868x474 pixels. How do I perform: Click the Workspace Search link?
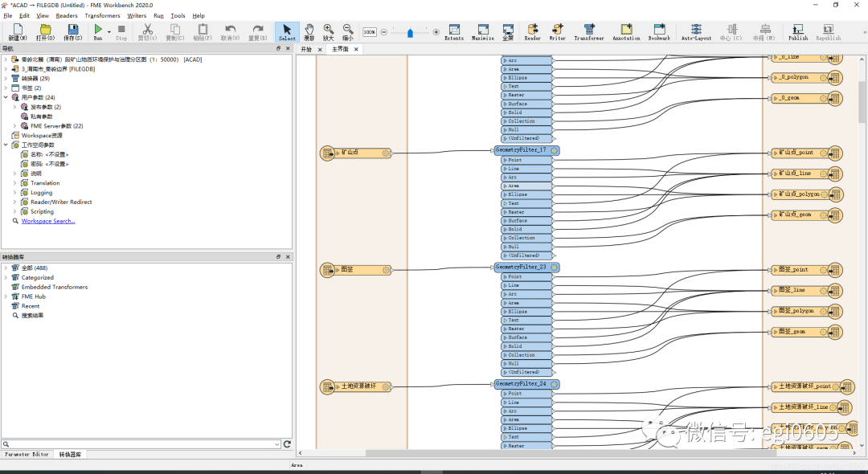click(x=48, y=221)
